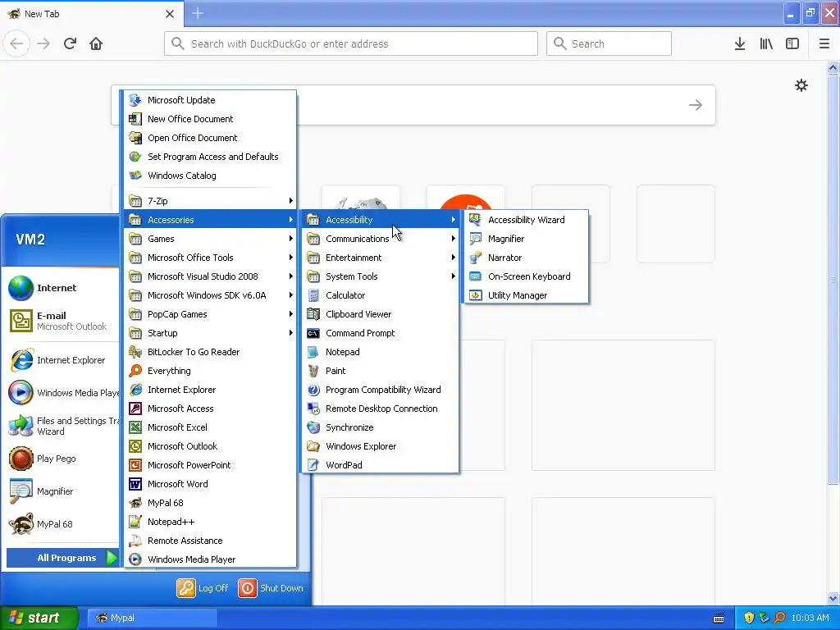This screenshot has width=840, height=630.
Task: Launch the Accessibility Wizard
Action: point(526,220)
